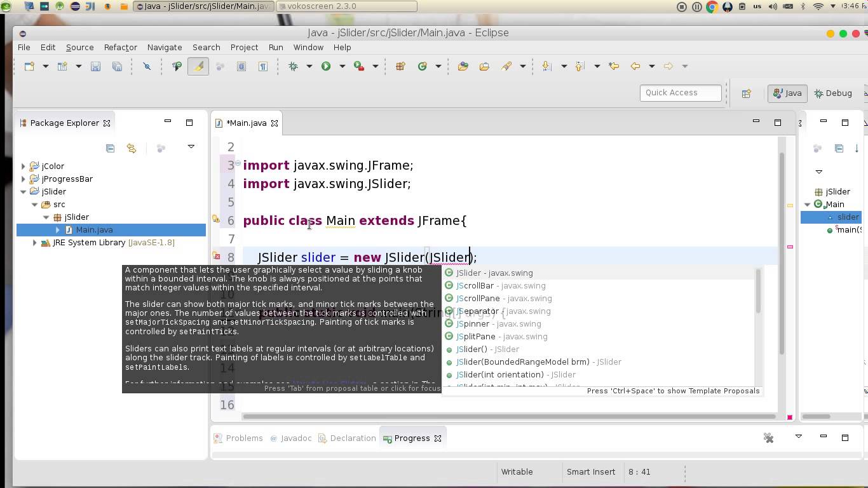This screenshot has height=488, width=868.
Task: Select the JSlider - javax.swing proposal
Action: pos(494,273)
